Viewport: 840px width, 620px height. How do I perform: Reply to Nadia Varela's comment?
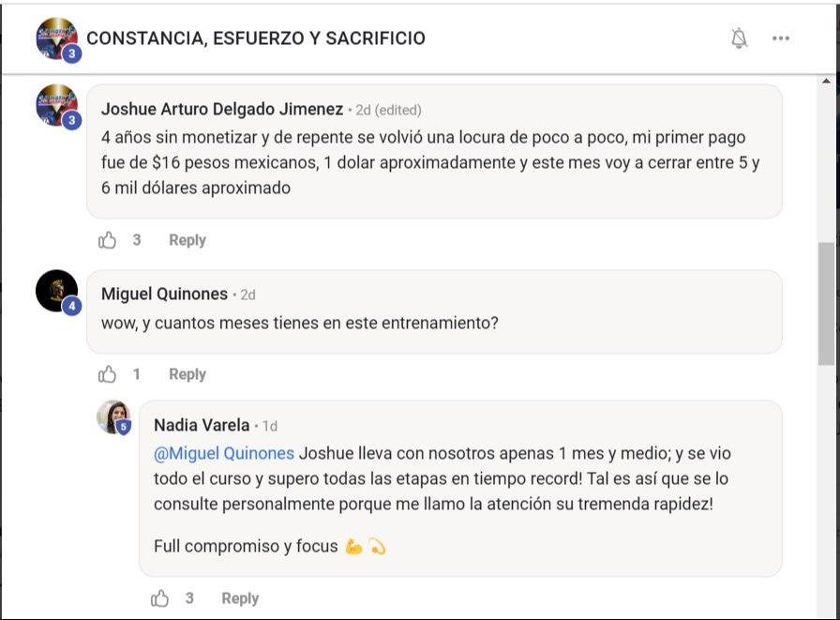pos(240,598)
